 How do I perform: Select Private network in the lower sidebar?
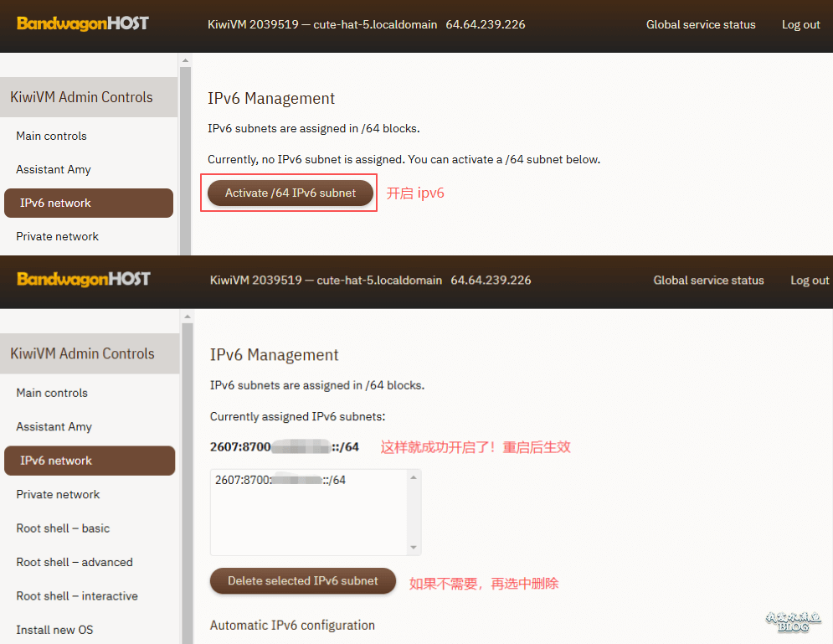pyautogui.click(x=58, y=494)
